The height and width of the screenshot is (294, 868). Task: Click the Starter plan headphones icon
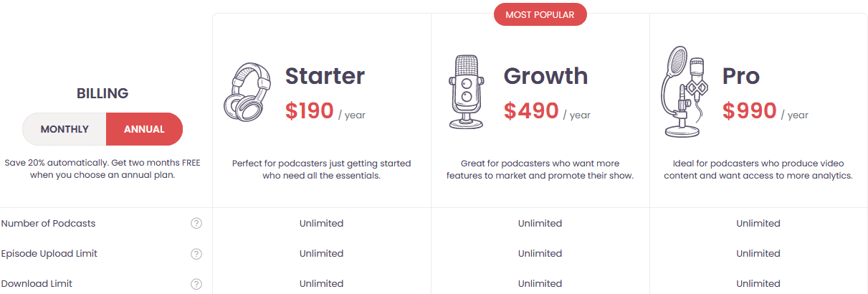248,93
